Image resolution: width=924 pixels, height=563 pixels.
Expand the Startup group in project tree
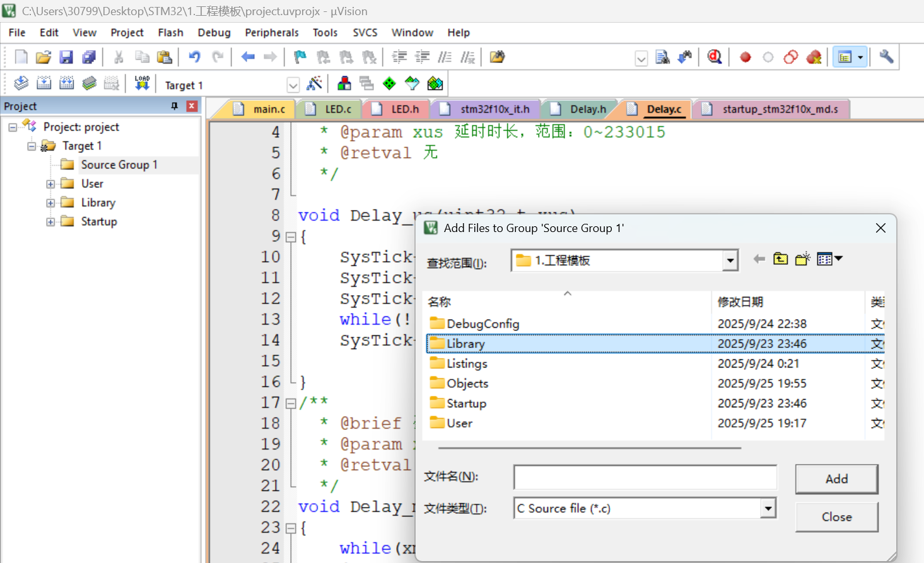pyautogui.click(x=50, y=222)
